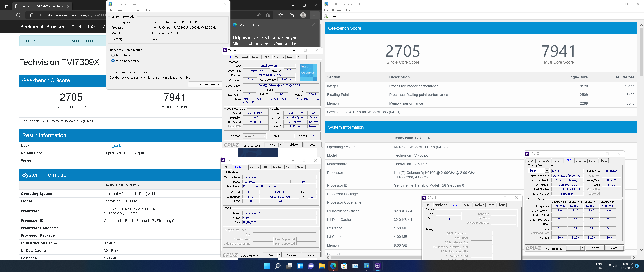Open ENG language indicator in taskbar

pyautogui.click(x=599, y=266)
